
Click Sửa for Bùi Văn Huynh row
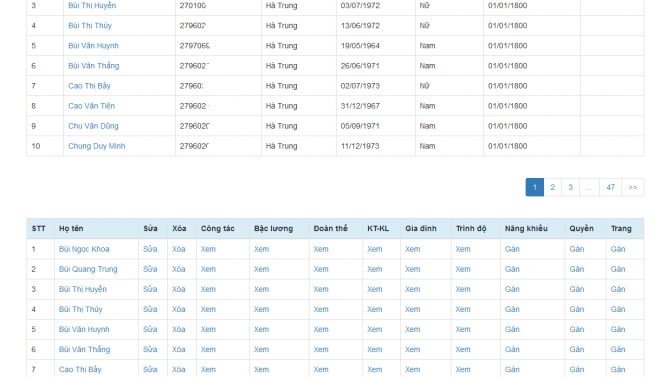tap(150, 330)
